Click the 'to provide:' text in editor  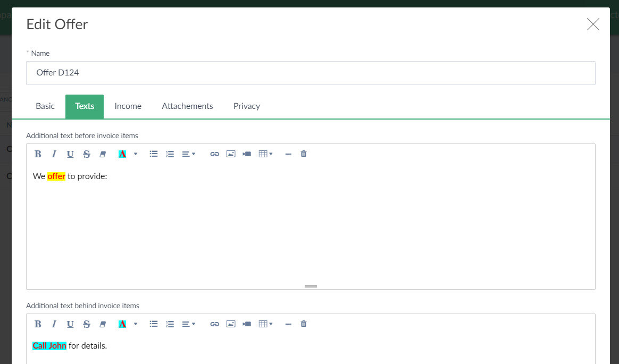point(87,176)
